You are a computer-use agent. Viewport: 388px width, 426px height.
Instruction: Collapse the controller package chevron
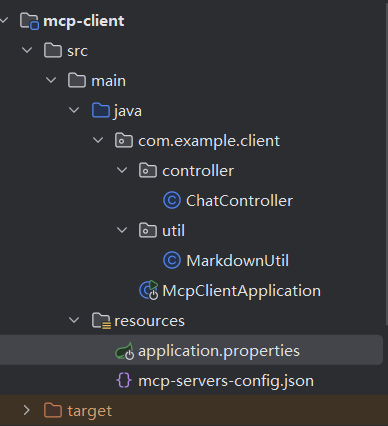(x=122, y=170)
